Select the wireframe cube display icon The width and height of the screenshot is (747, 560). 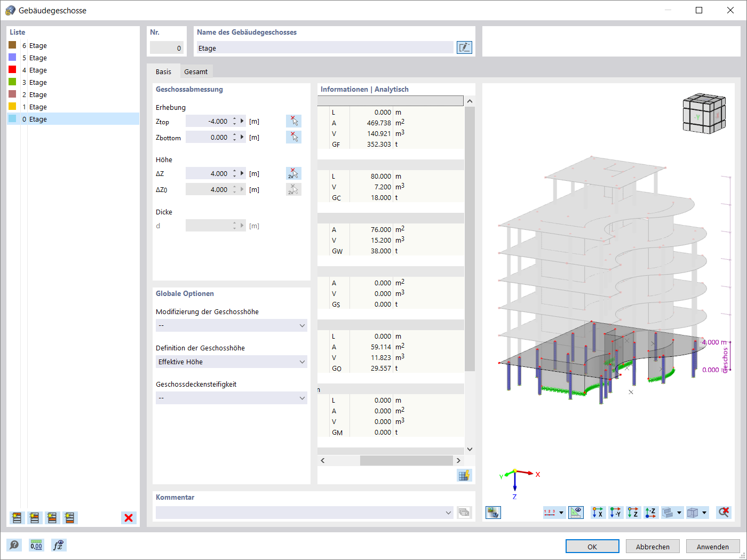point(693,513)
